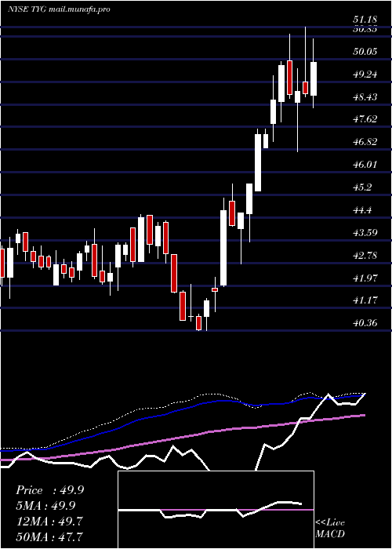Image resolution: width=392 pixels, height=549 pixels.
Task: Click the 49.24 price axis label
Action: coord(365,75)
